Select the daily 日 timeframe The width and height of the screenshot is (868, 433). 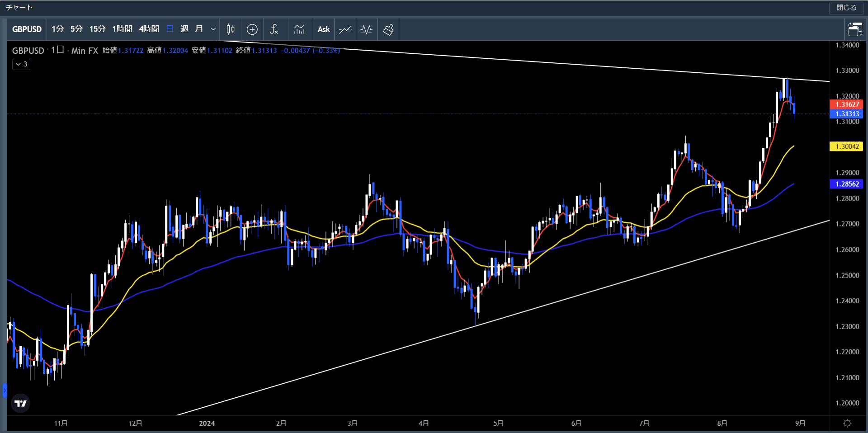pos(170,29)
